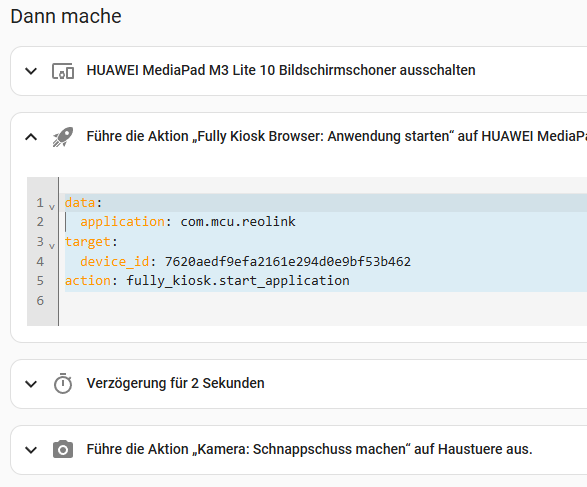Click the timer icon beside Verzögerung
The width and height of the screenshot is (587, 487).
pos(63,383)
